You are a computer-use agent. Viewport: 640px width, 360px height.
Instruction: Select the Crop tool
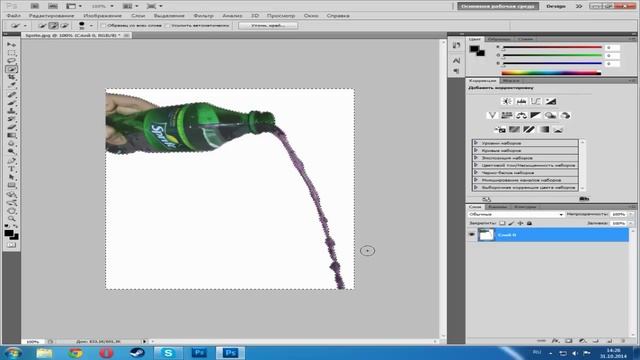pos(11,78)
